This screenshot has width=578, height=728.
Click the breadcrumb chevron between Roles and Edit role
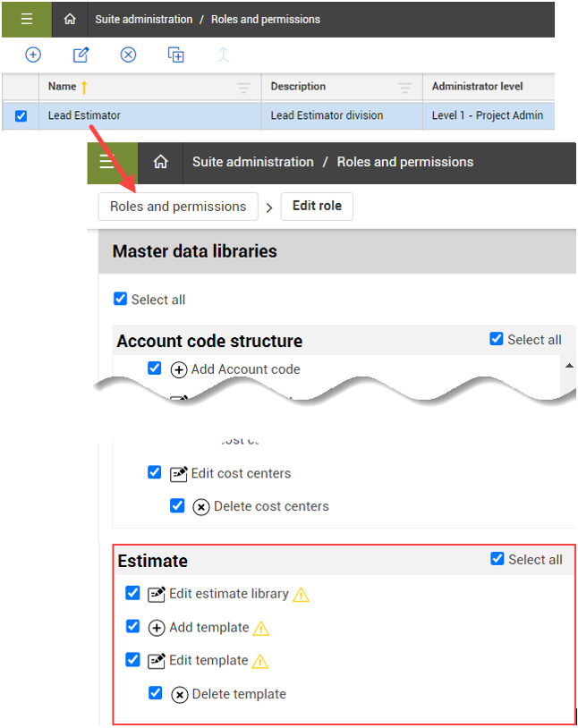(x=269, y=206)
